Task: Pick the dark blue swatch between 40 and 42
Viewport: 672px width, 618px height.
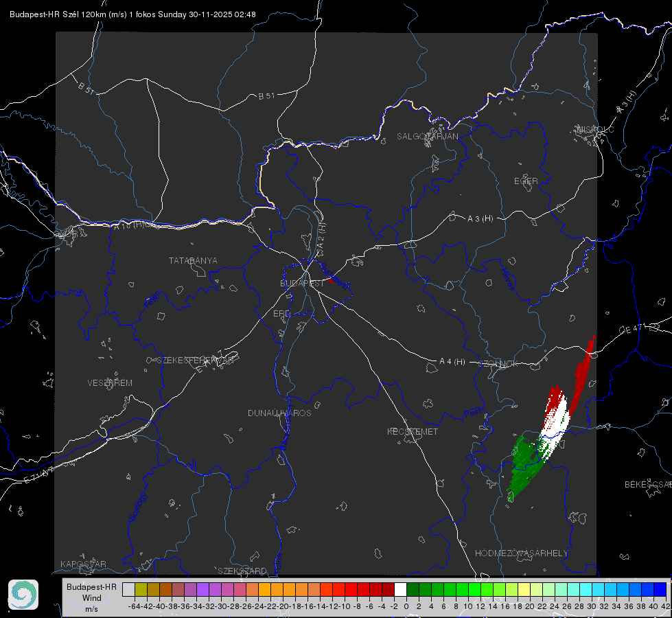Action: click(x=660, y=589)
